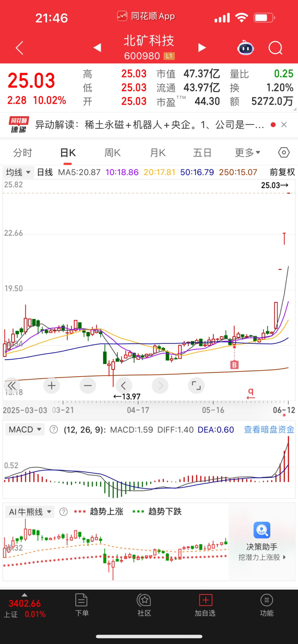Tap the current price 25.03
Screen dimensions: 298x644
pyautogui.click(x=31, y=81)
